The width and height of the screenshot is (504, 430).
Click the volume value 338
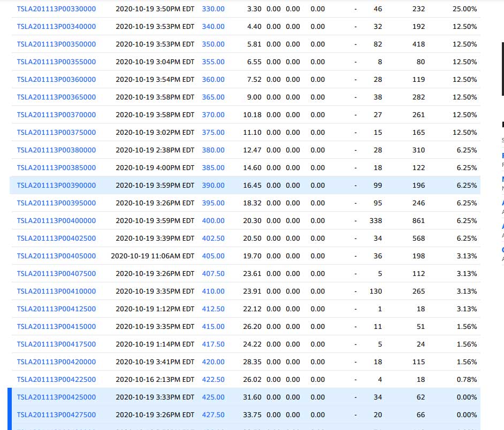click(376, 221)
